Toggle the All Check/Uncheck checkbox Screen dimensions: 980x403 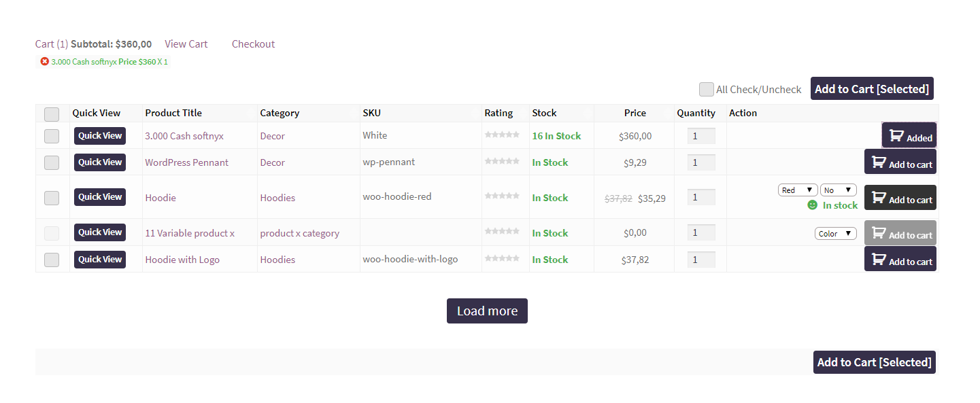(x=707, y=89)
